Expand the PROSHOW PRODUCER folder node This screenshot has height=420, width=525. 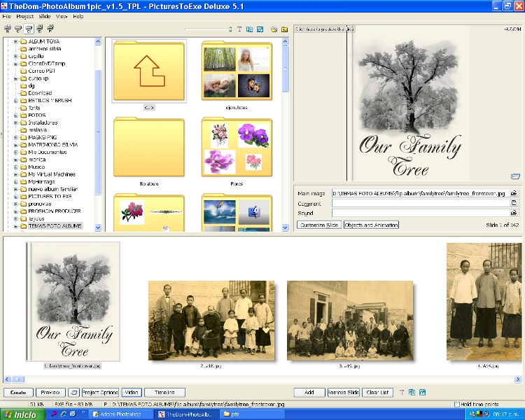tap(15, 211)
